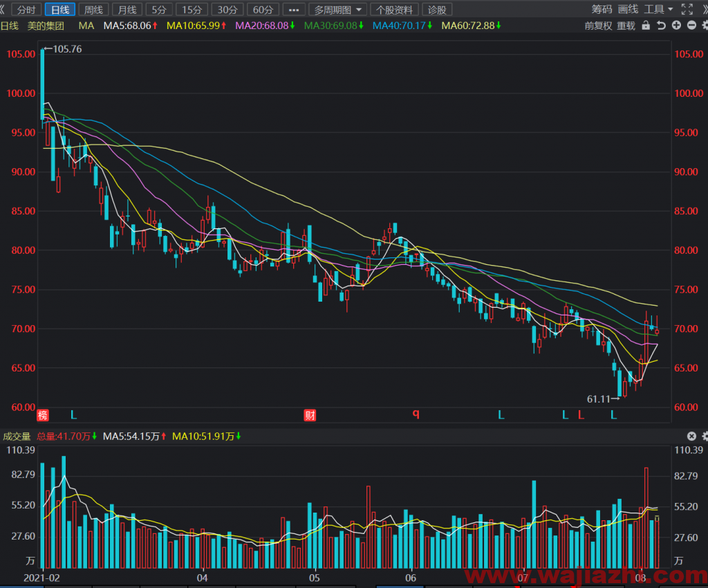The height and width of the screenshot is (588, 708).
Task: Expand the 多周期图 dropdown
Action: pyautogui.click(x=337, y=10)
